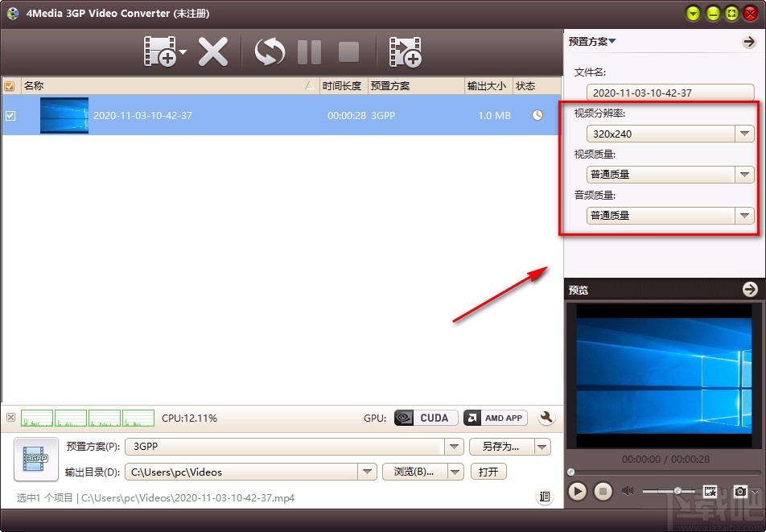Click the Stop toolbar icon
This screenshot has width=766, height=532.
348,51
